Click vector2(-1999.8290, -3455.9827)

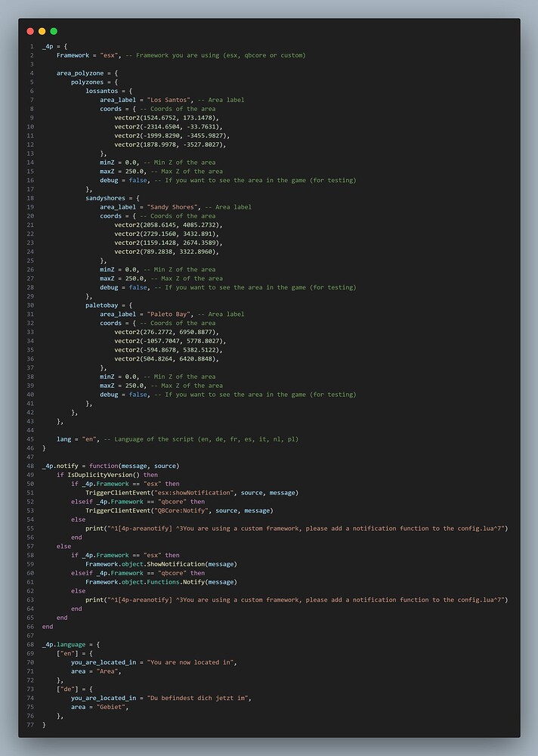pyautogui.click(x=172, y=135)
